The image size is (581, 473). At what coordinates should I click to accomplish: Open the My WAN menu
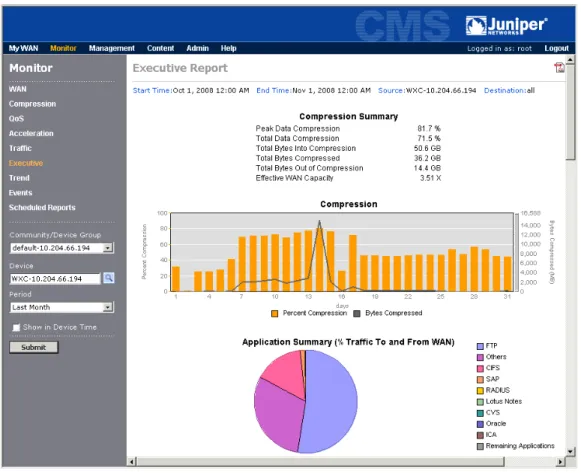(23, 48)
